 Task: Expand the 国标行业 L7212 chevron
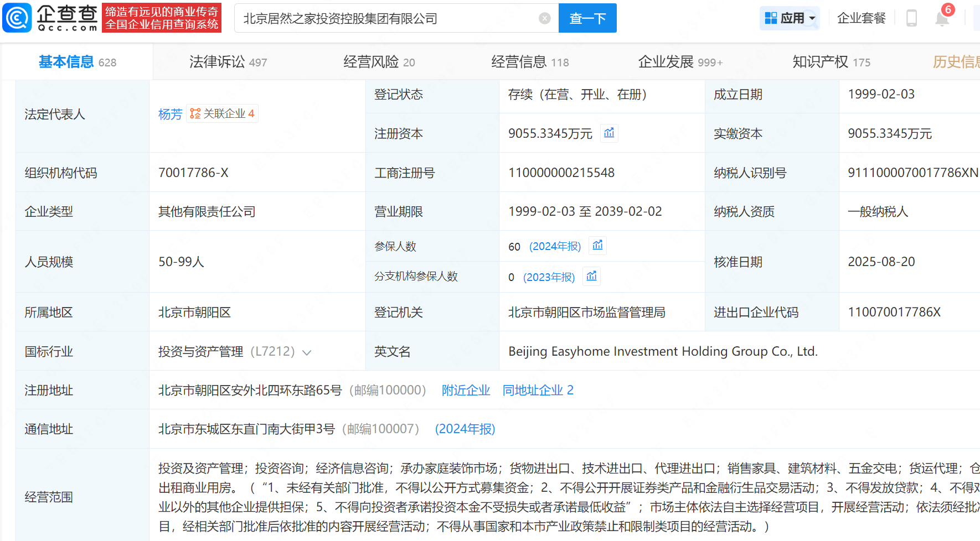(x=307, y=352)
